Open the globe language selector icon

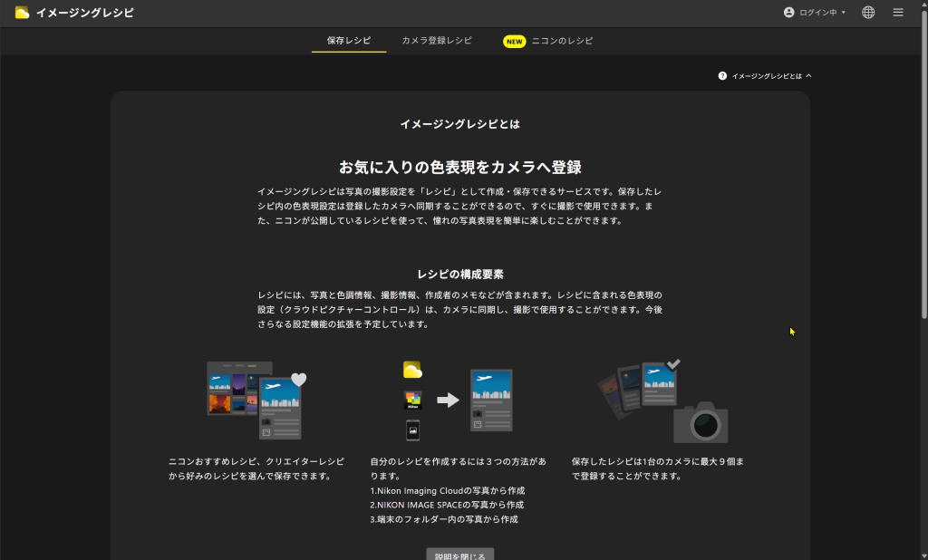868,13
